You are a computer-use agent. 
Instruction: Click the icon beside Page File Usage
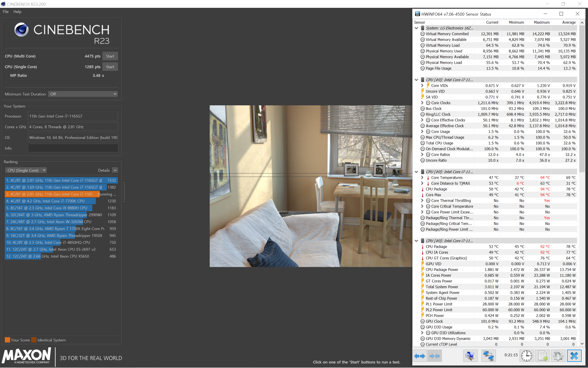pos(423,68)
